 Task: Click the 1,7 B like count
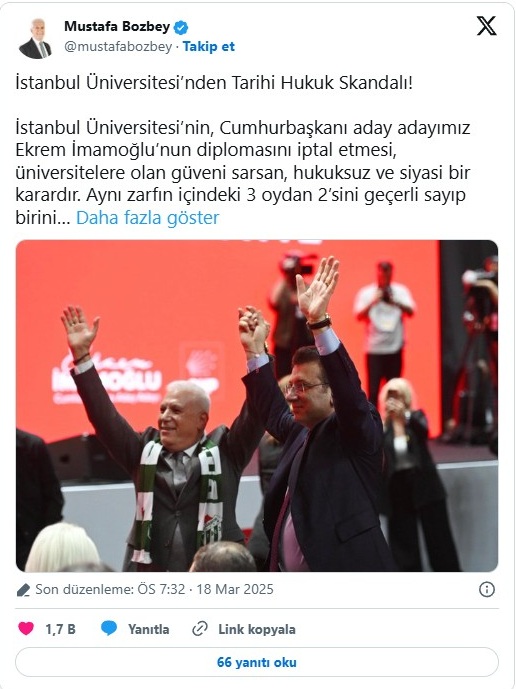[61, 629]
